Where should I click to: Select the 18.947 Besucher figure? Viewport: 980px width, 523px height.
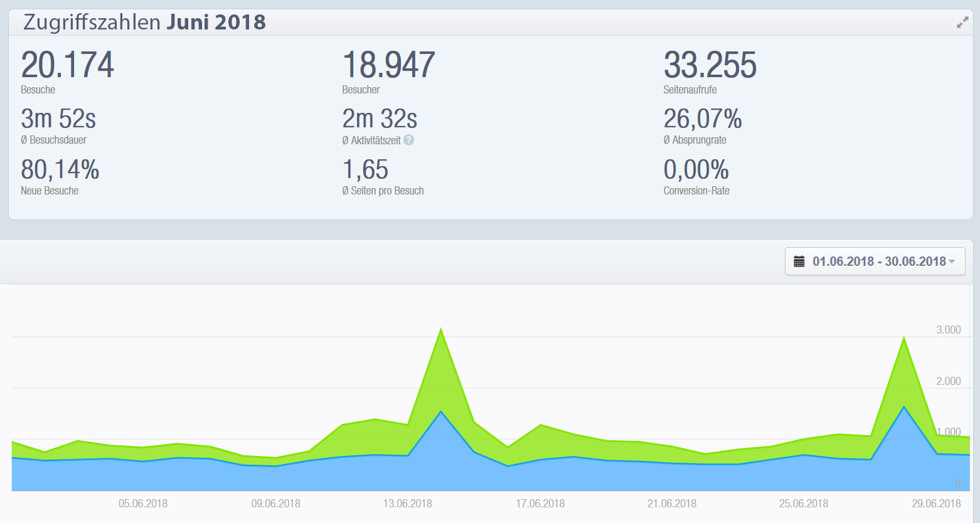[388, 65]
